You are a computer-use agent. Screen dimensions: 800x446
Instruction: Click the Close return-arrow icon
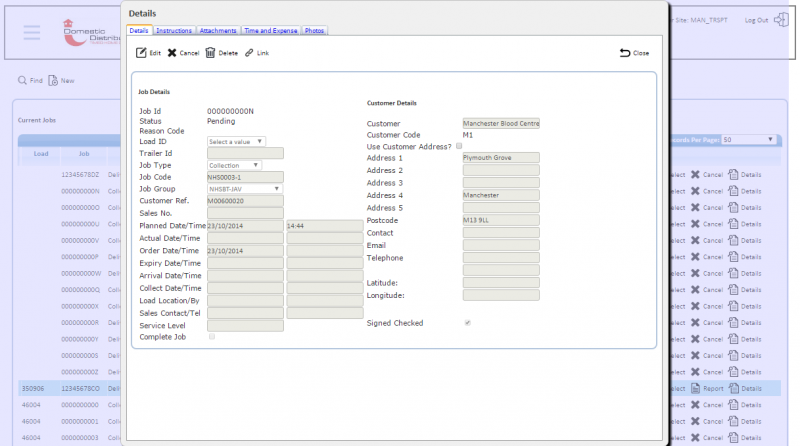(x=625, y=53)
